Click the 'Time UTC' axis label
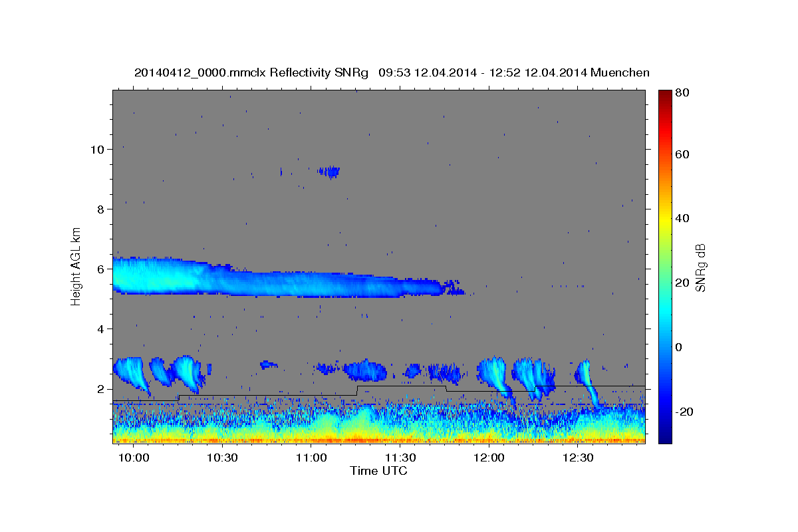Viewport: 798px width, 532px height. pyautogui.click(x=378, y=471)
